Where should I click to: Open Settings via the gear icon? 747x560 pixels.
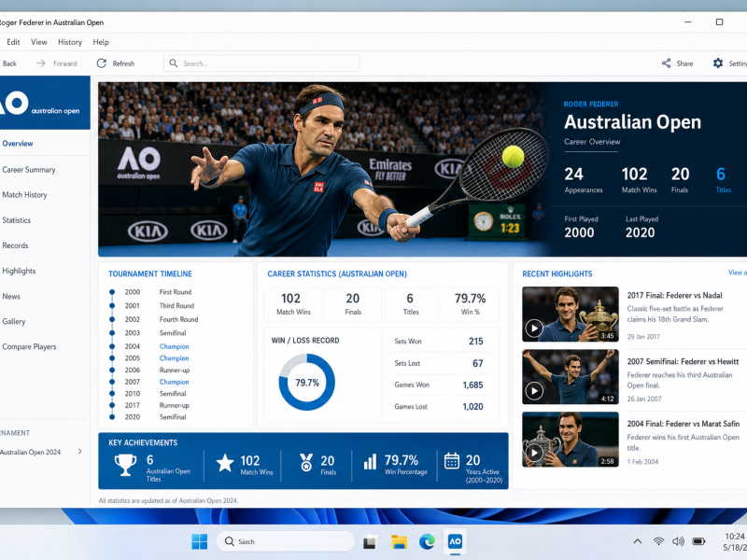718,63
